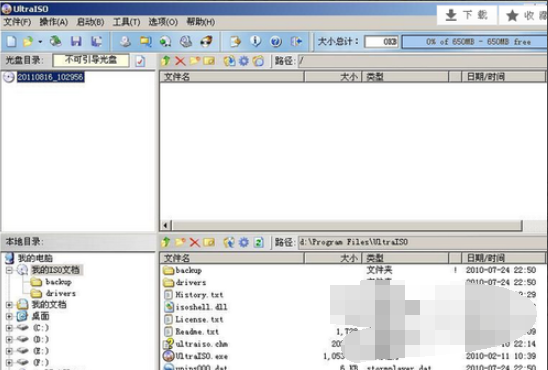This screenshot has height=370, width=548.
Task: Click the Add files document-arrow toolbar icon
Action: point(235,41)
